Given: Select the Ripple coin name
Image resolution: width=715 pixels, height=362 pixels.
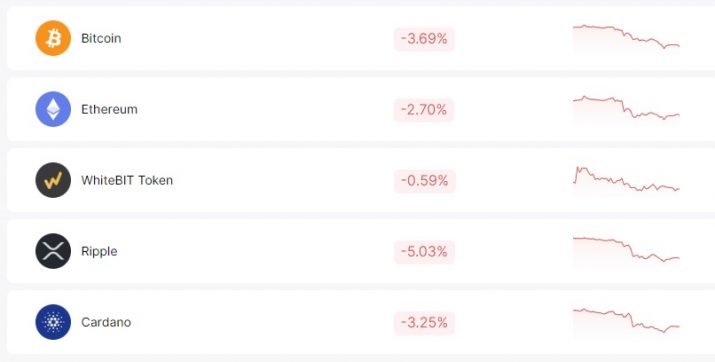Looking at the screenshot, I should (x=99, y=252).
